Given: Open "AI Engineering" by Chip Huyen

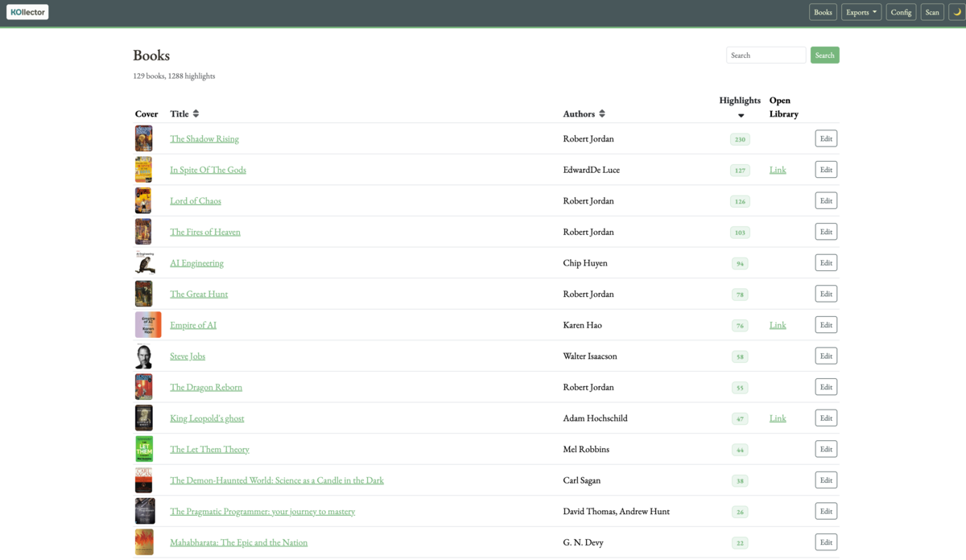Looking at the screenshot, I should [x=196, y=262].
